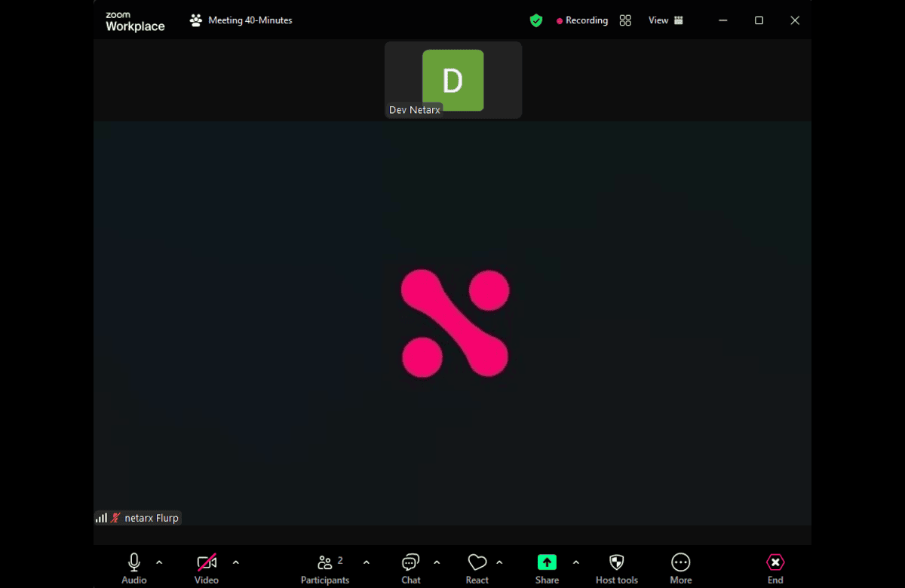Select the Dev Netarx participant thumbnail
The image size is (905, 588).
tap(453, 80)
